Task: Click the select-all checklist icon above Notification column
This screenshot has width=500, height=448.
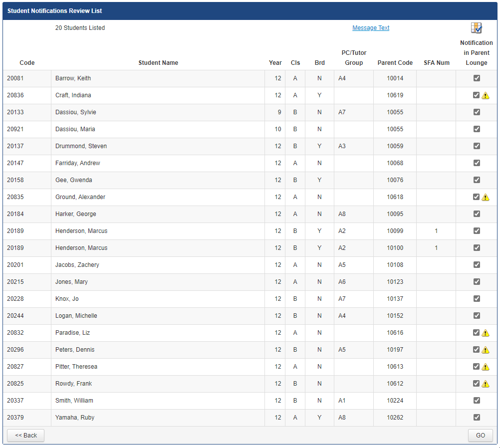Action: point(477,28)
